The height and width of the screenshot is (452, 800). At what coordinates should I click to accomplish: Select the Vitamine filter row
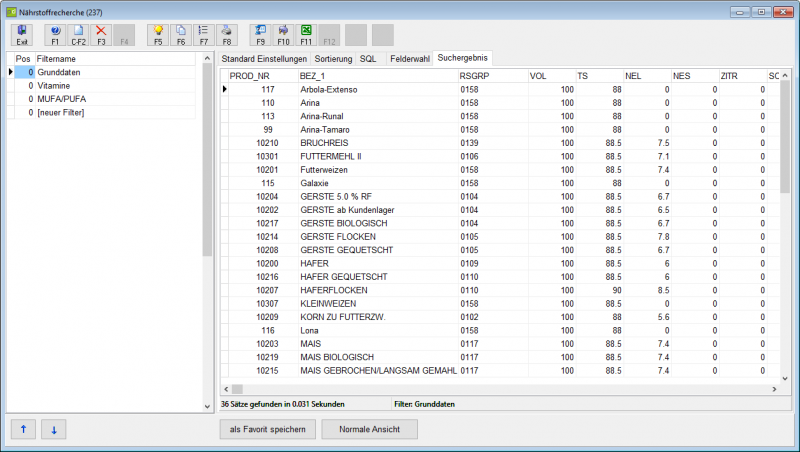coord(105,86)
